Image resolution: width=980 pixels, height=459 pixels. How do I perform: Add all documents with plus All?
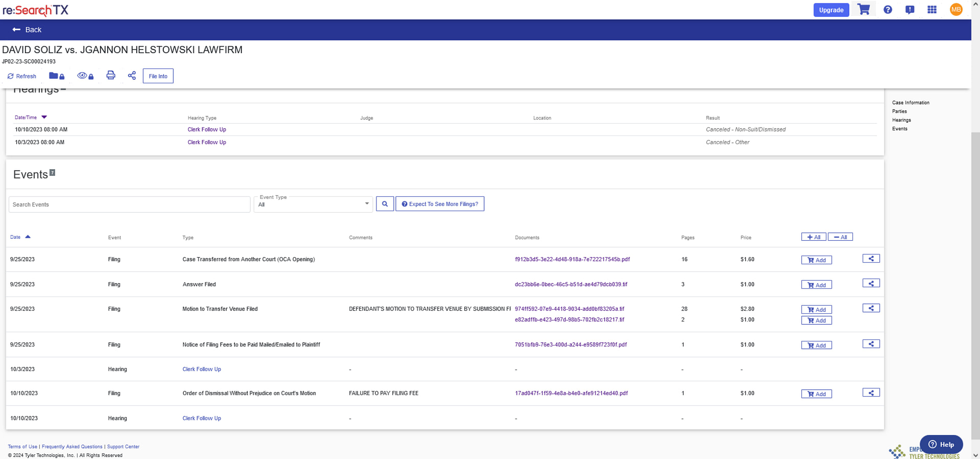click(814, 237)
